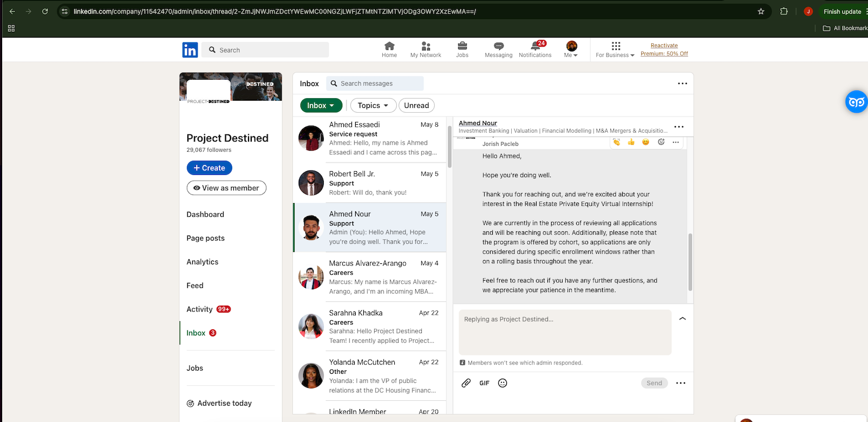Open Notifications bell with 24 badge
The height and width of the screenshot is (422, 868).
535,50
